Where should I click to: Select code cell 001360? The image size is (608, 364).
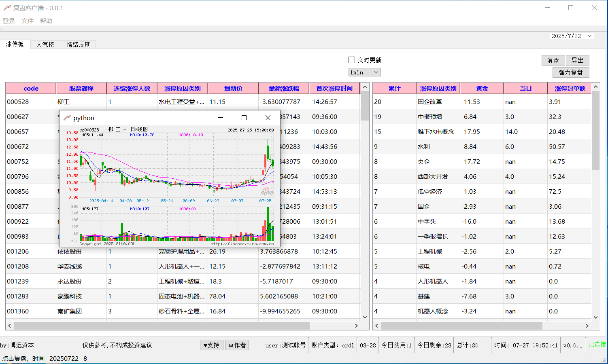[31, 311]
